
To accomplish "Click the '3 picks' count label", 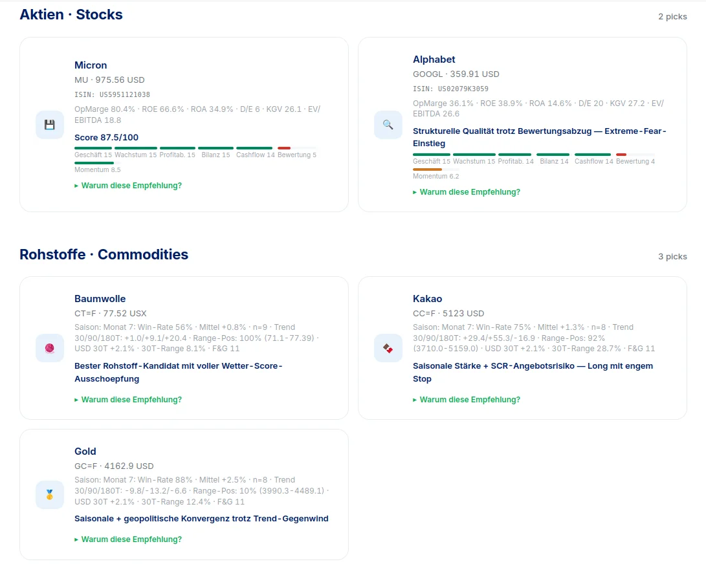I will 673,257.
